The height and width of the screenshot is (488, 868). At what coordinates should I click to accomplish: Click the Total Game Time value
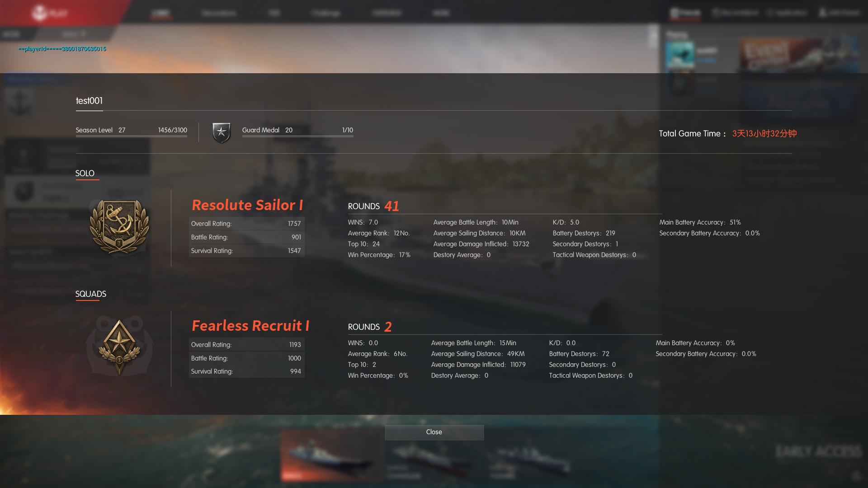point(764,134)
